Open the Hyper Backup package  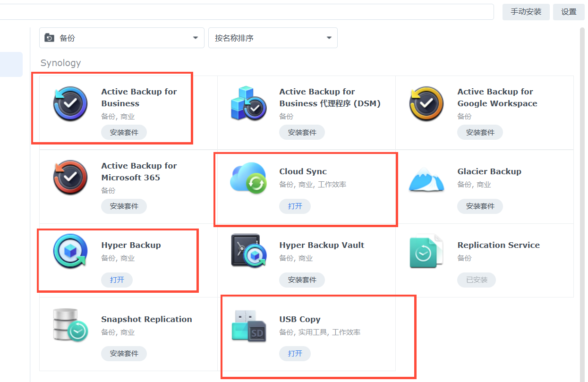click(x=117, y=280)
